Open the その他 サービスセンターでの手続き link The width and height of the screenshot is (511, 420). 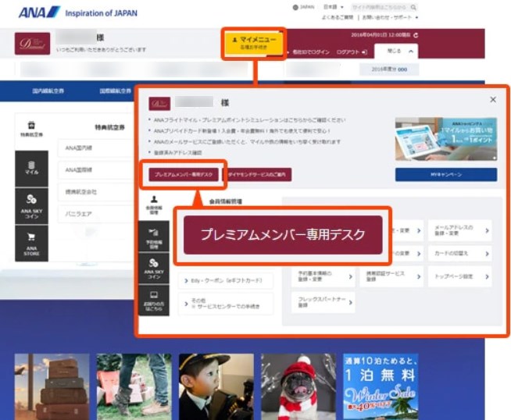click(226, 304)
